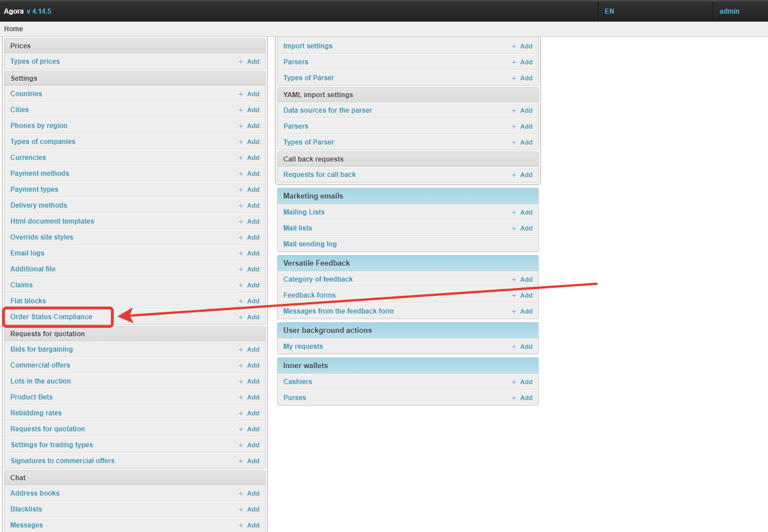Open Messages from the feedback form
The image size is (768, 532).
click(338, 311)
